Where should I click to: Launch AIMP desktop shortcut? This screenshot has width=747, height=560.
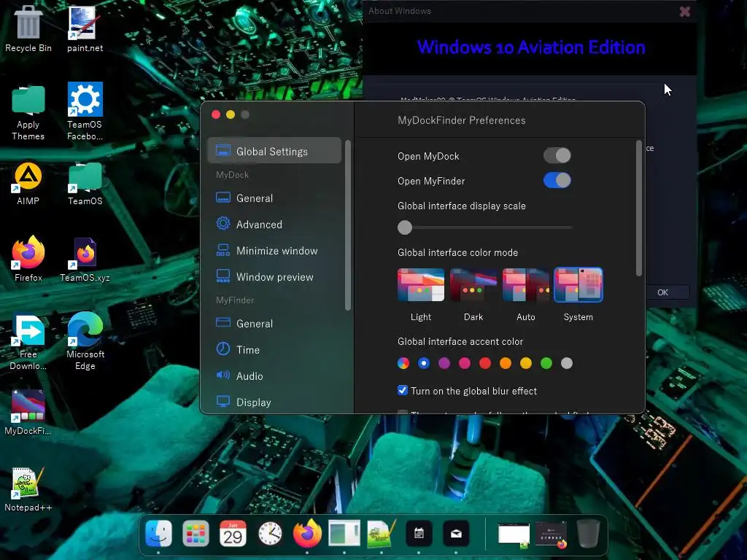pyautogui.click(x=28, y=184)
